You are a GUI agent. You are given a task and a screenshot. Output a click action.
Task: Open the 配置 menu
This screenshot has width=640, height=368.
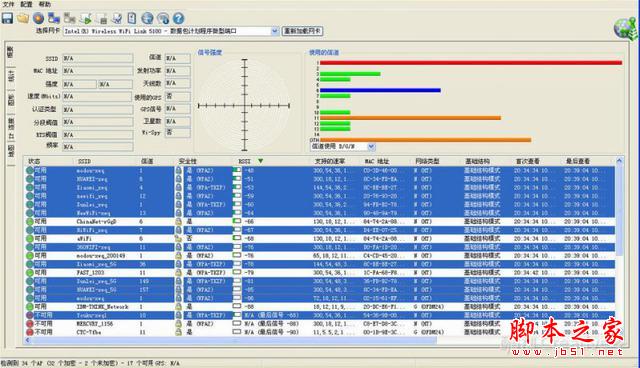tap(26, 4)
